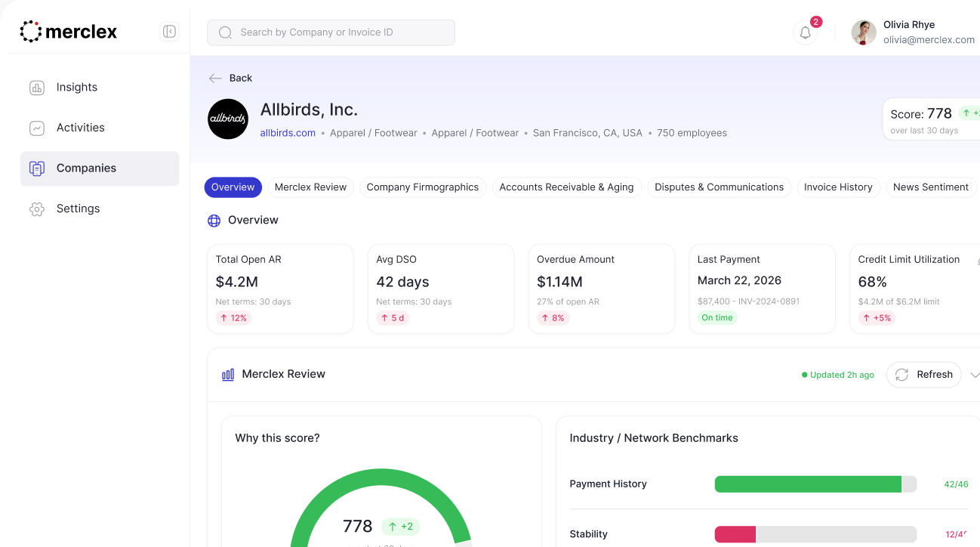The height and width of the screenshot is (547, 980).
Task: Click the Activities sidebar icon
Action: point(37,128)
